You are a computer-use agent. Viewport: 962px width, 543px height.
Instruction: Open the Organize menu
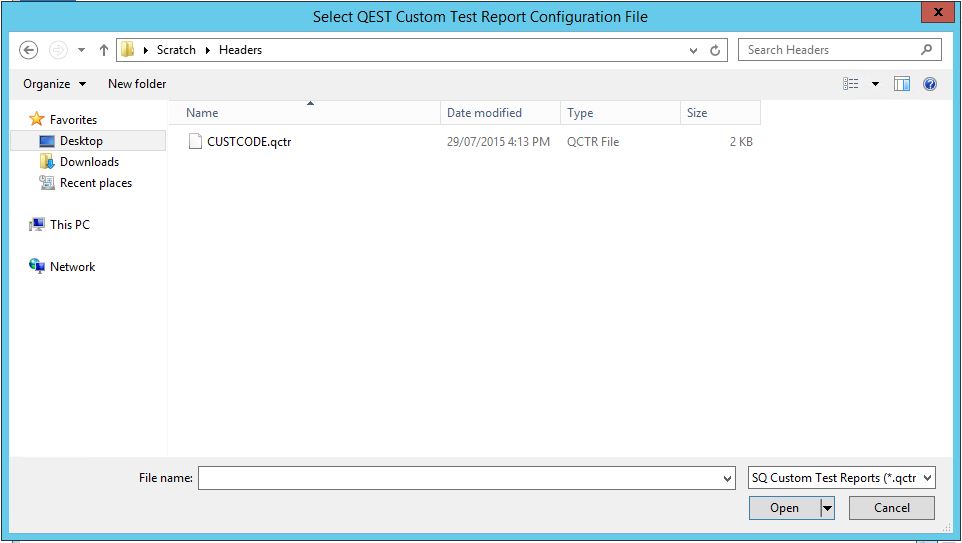pos(54,84)
